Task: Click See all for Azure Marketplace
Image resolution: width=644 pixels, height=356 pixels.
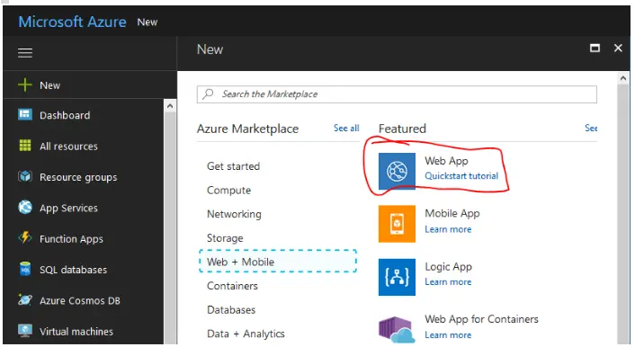Action: coord(346,129)
